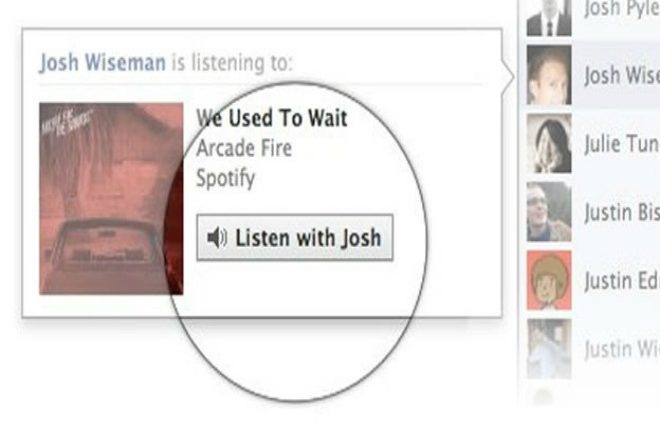Screen dimensions: 660x432
Task: Open chat with Josh Pyle by name
Action: pyautogui.click(x=622, y=9)
